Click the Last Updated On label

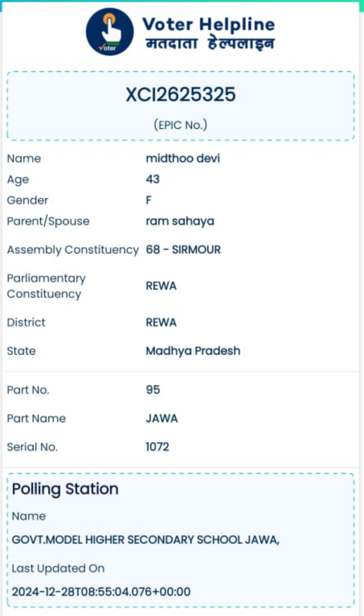(58, 568)
